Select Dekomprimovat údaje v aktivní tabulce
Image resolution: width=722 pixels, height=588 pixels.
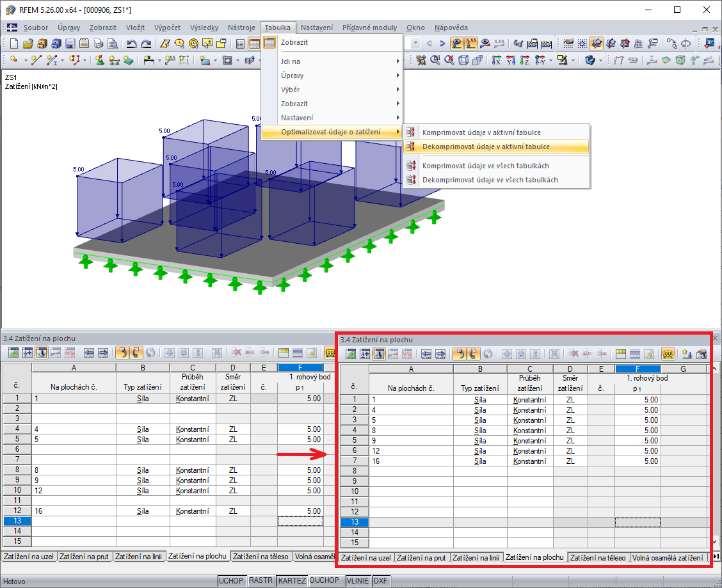point(496,147)
